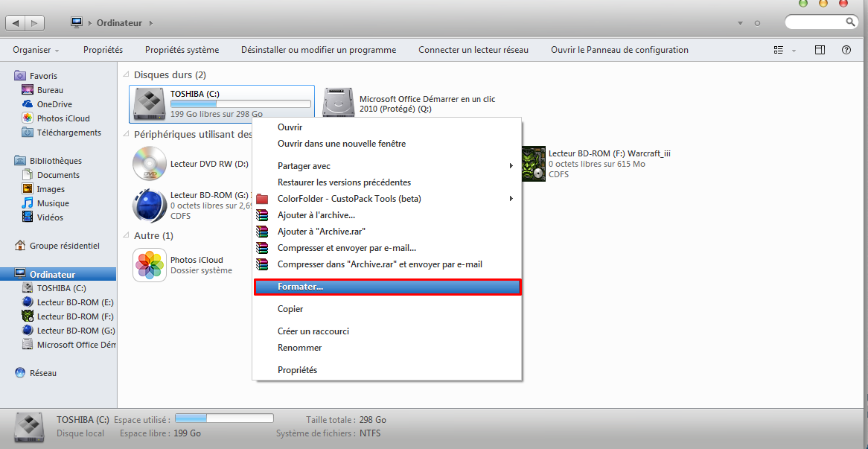The height and width of the screenshot is (449, 868).
Task: Click the search magnifier icon
Action: 850,22
